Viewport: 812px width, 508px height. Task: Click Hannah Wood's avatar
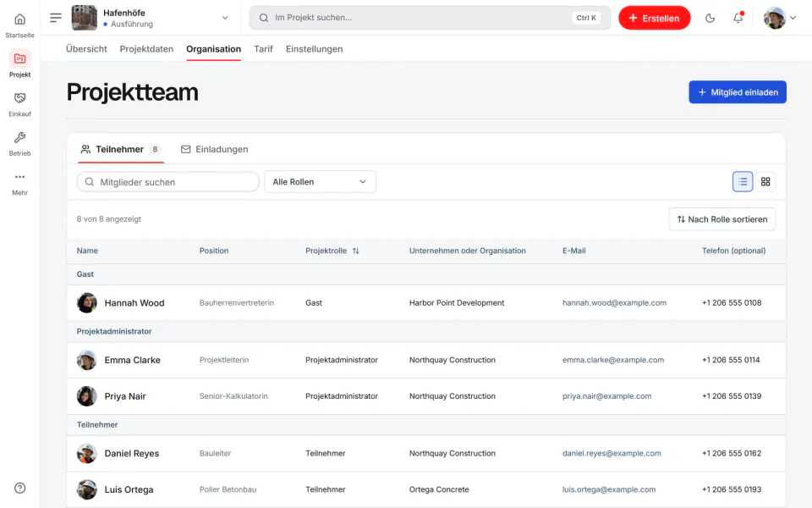[x=87, y=303]
